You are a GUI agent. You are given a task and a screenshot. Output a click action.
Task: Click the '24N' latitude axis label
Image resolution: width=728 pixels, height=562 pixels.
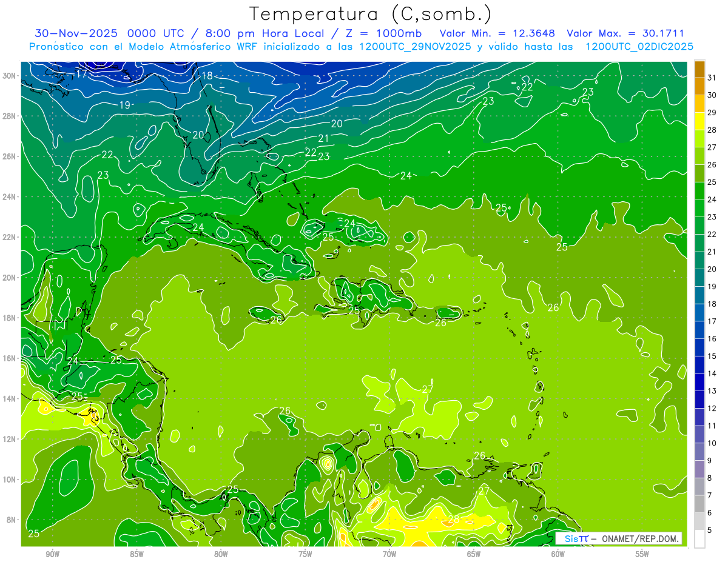tap(10, 197)
